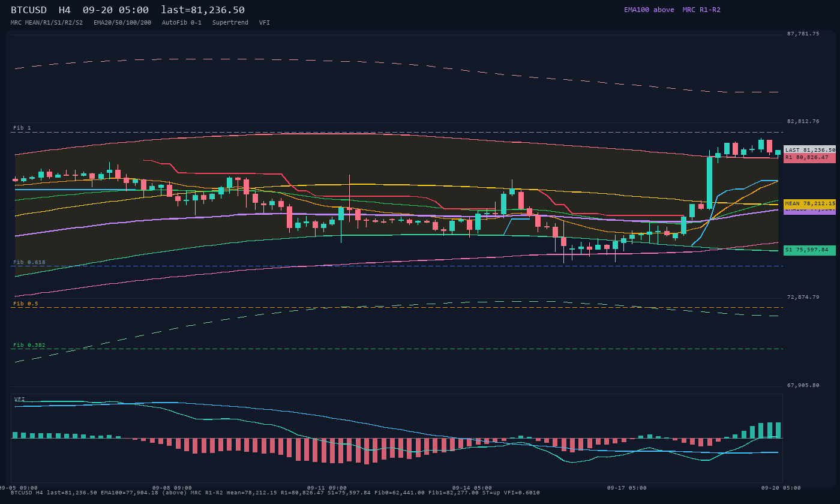Click Fib0=62,441.00 in the bottom status line
Viewport: 840px width, 504px height.
point(400,493)
